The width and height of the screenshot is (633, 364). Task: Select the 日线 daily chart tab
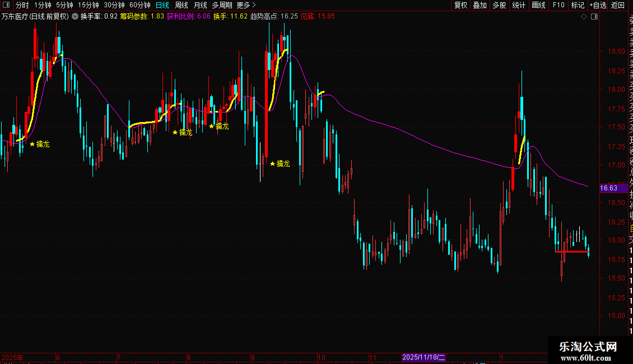[x=162, y=5]
